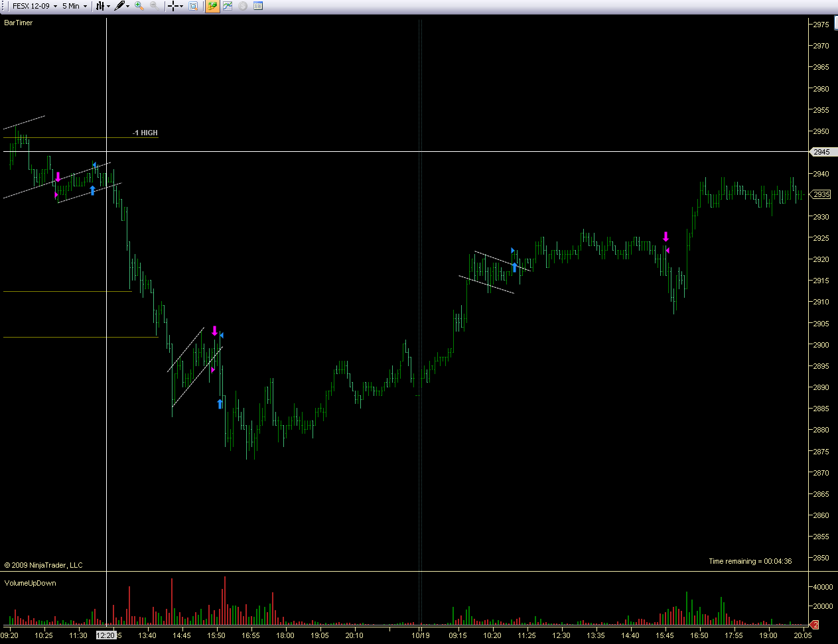Open the 5 Min interval dropdown
Screen dimensions: 838x644
coord(74,6)
